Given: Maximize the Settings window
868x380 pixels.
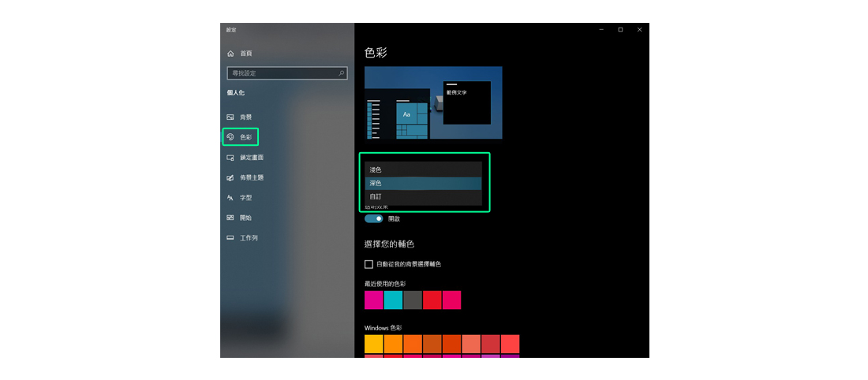Looking at the screenshot, I should click(620, 30).
